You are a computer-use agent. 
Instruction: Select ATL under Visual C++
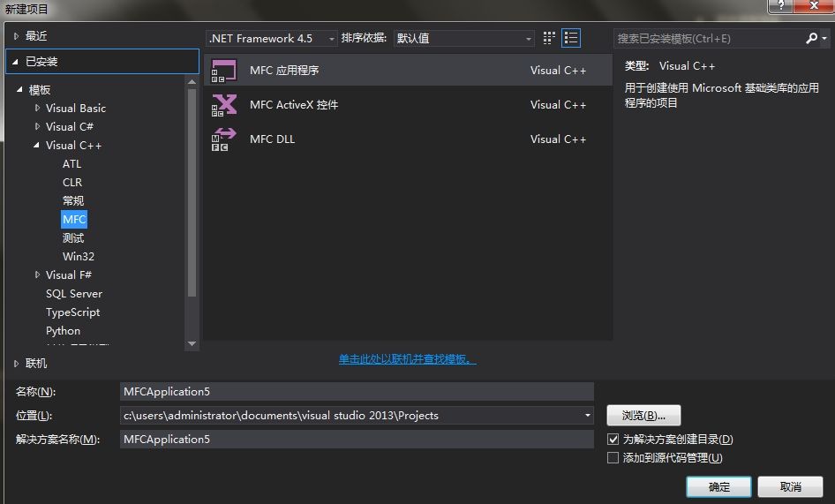[x=71, y=164]
